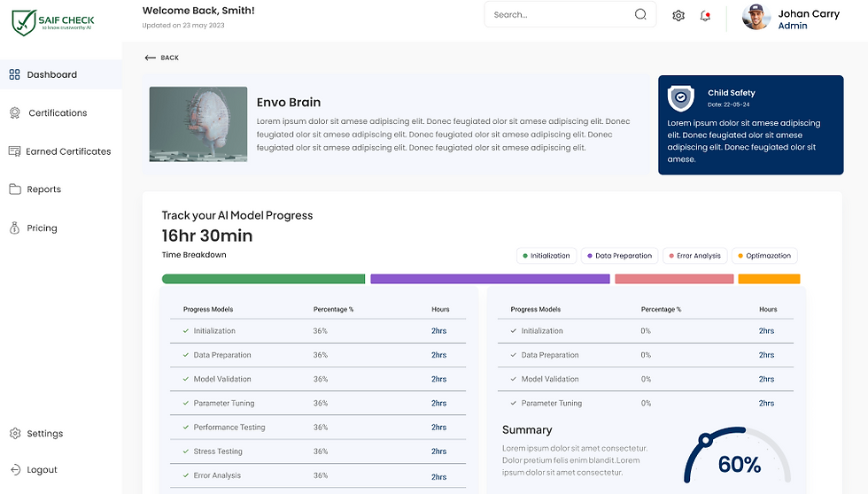The image size is (868, 494).
Task: Click the Summary heading
Action: pyautogui.click(x=527, y=430)
